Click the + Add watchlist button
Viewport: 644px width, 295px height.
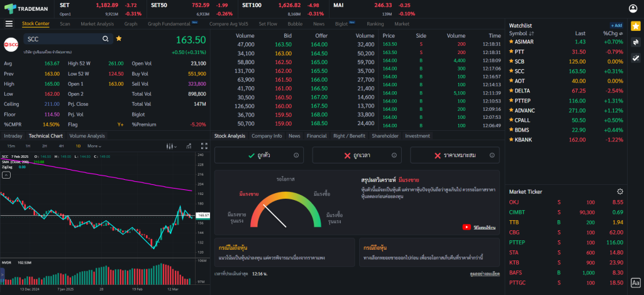[616, 25]
